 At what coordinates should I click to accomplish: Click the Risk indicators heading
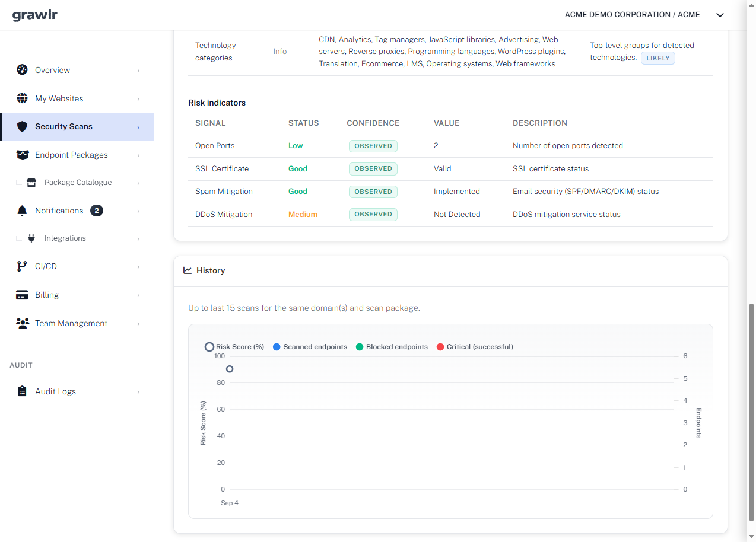(217, 103)
